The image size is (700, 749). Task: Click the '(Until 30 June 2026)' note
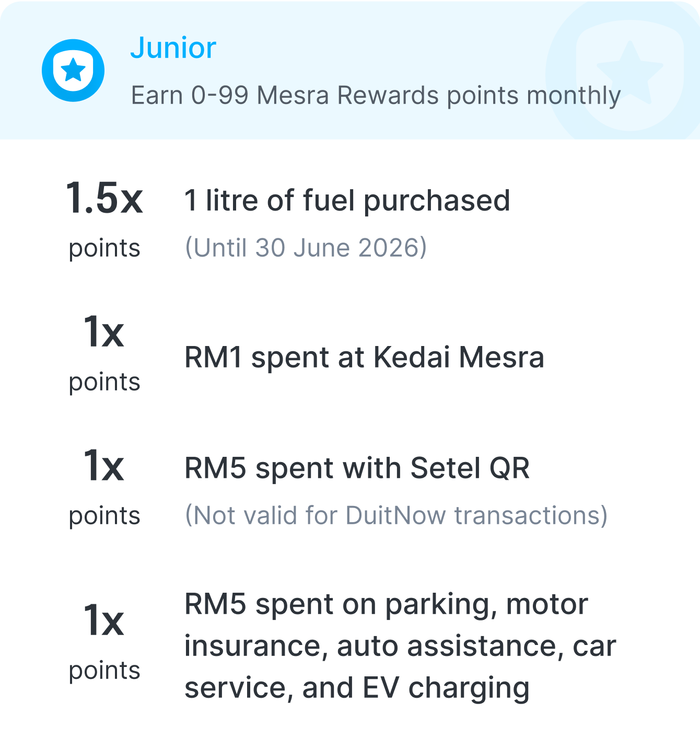click(x=306, y=247)
